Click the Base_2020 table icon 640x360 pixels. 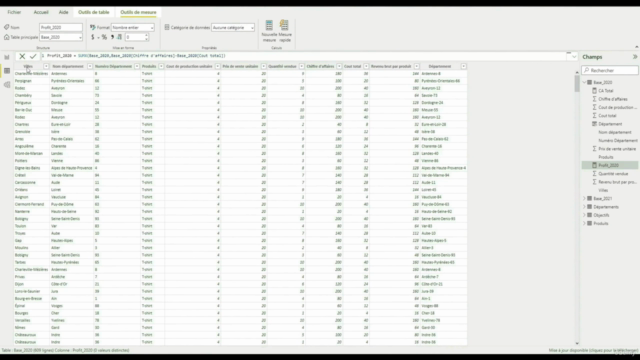(589, 82)
